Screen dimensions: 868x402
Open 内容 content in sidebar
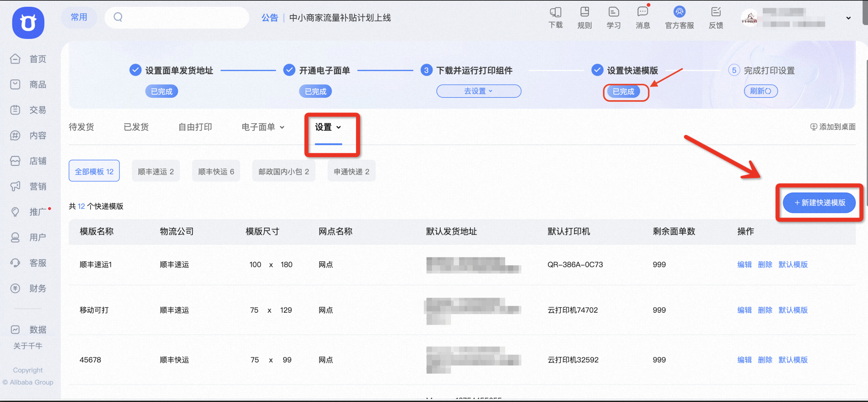[x=28, y=135]
